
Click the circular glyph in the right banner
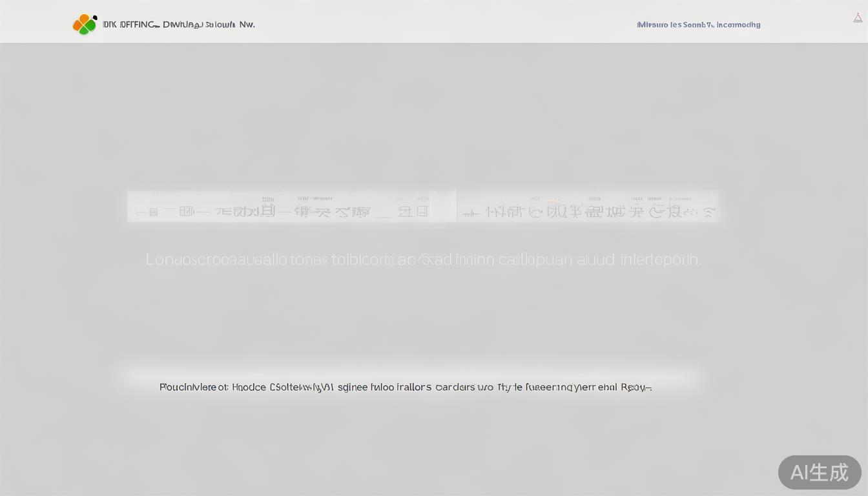coord(535,211)
